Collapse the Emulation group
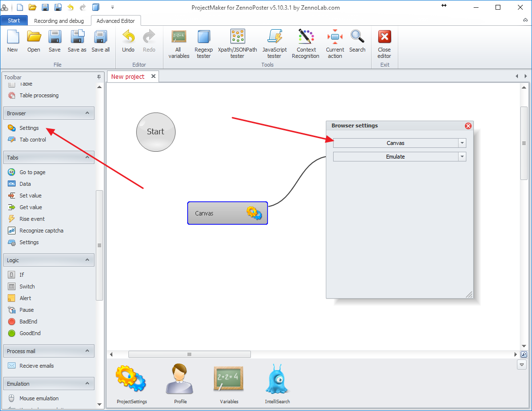This screenshot has height=411, width=532. click(87, 383)
